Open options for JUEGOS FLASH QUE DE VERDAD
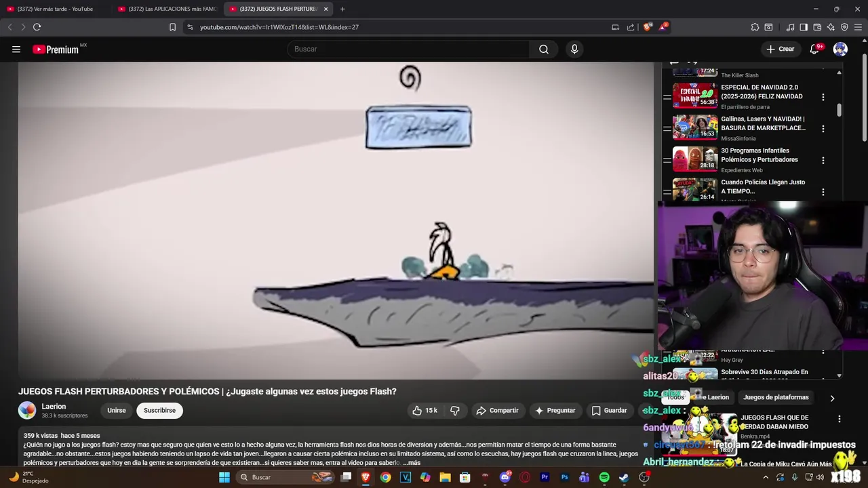This screenshot has height=488, width=868. tap(839, 419)
